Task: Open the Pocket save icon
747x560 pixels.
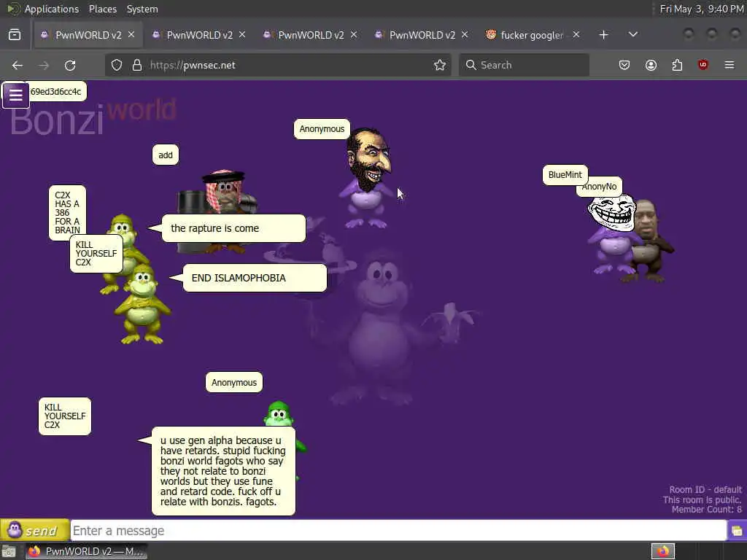Action: 624,65
